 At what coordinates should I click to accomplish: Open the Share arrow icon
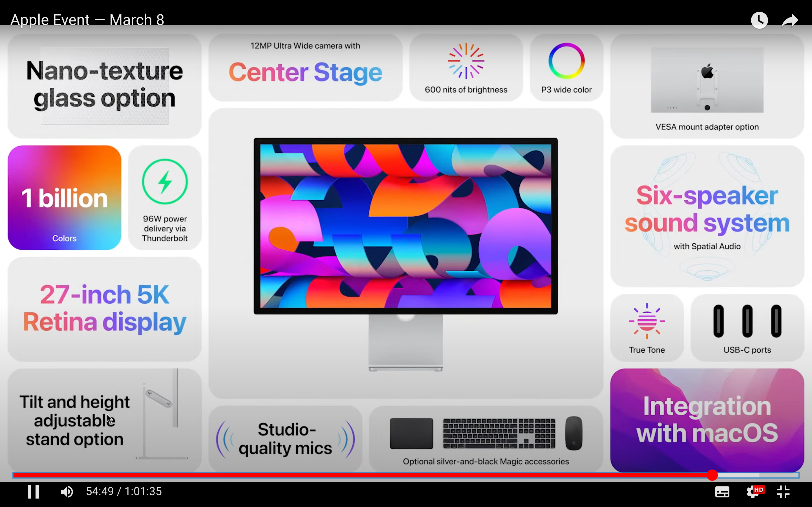(789, 21)
